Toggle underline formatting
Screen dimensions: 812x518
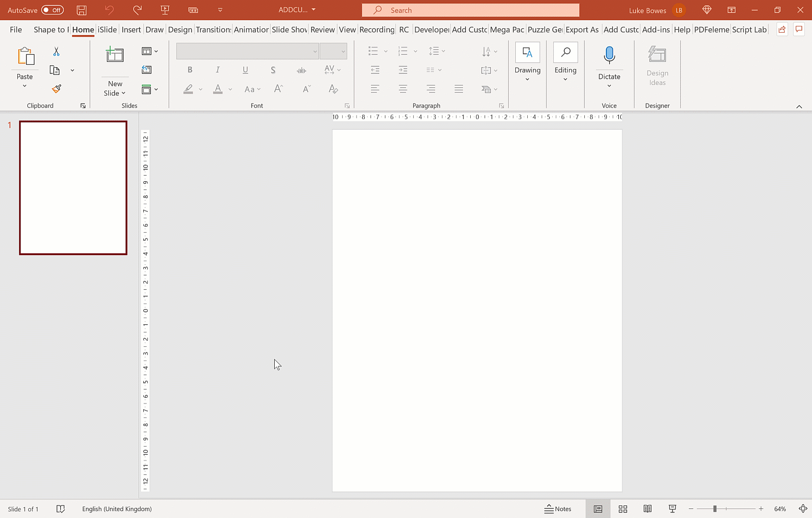tap(245, 70)
